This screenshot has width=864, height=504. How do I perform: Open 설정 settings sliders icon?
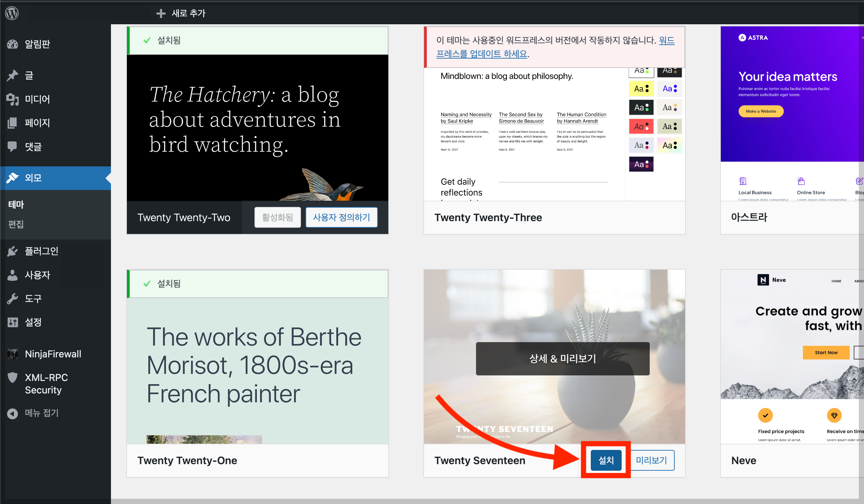point(12,322)
